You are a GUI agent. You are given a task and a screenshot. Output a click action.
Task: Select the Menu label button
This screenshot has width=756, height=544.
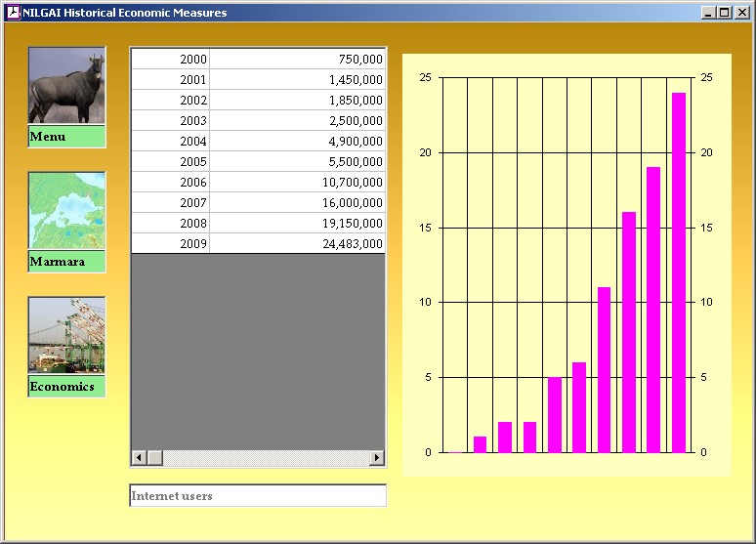click(x=66, y=137)
